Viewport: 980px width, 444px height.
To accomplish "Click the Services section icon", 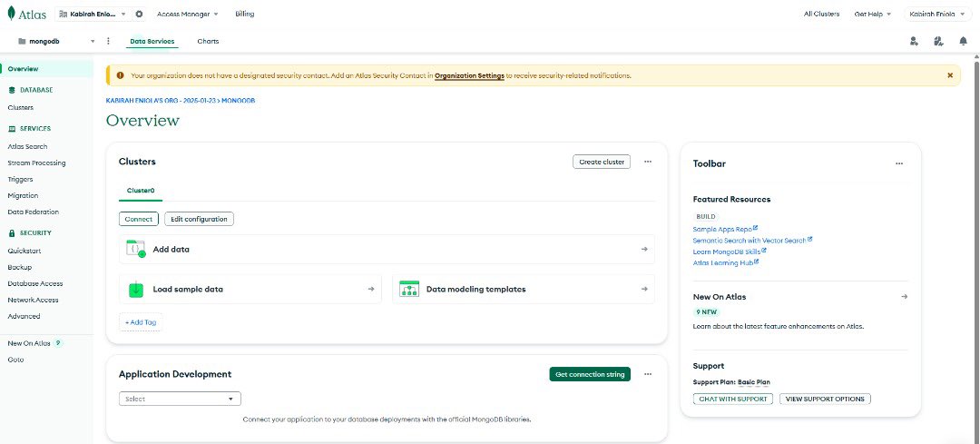I will 12,128.
